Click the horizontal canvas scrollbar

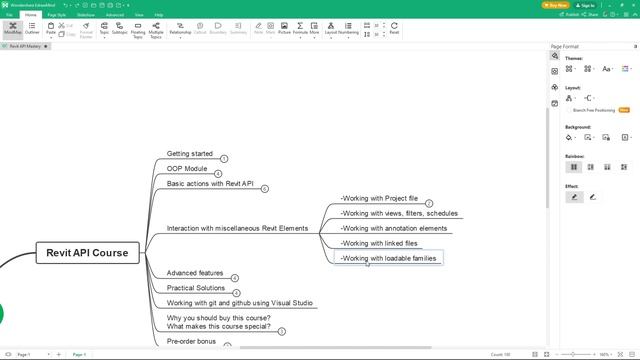tap(336, 348)
